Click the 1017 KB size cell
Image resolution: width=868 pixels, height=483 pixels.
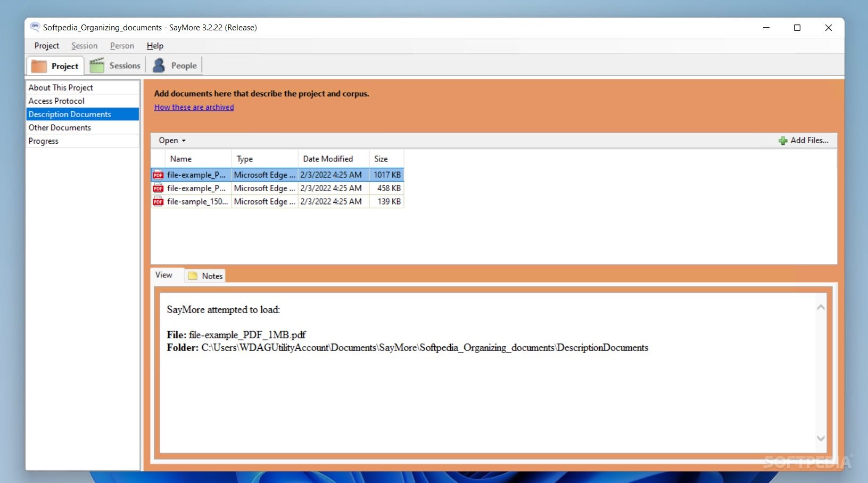[x=387, y=175]
